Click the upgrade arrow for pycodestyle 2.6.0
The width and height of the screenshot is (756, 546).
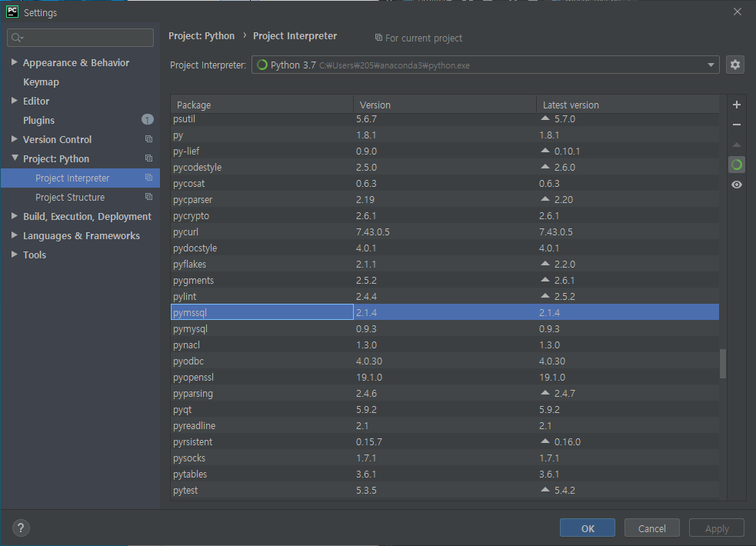click(545, 166)
